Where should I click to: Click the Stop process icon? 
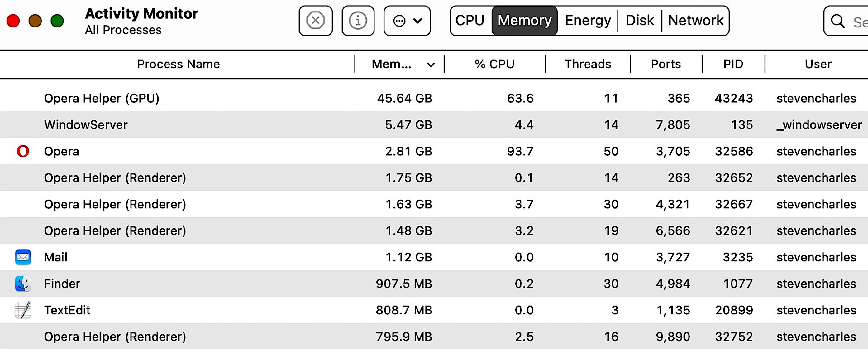coord(315,21)
